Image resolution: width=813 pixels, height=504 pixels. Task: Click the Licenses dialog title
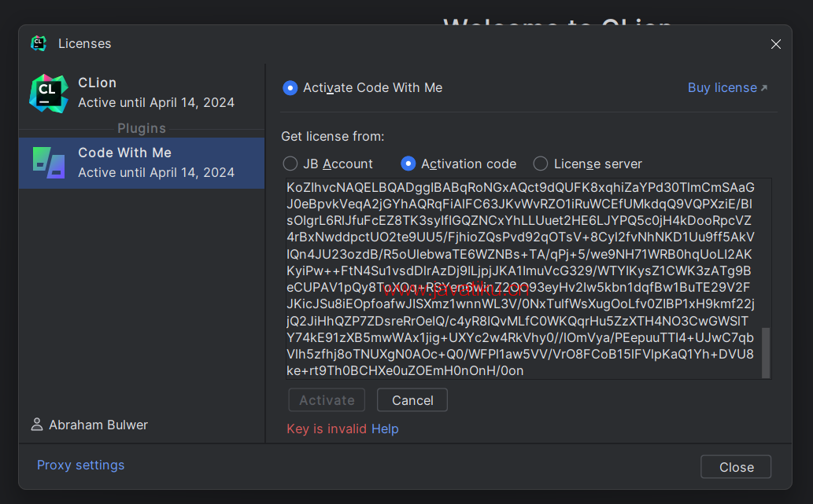coord(84,43)
